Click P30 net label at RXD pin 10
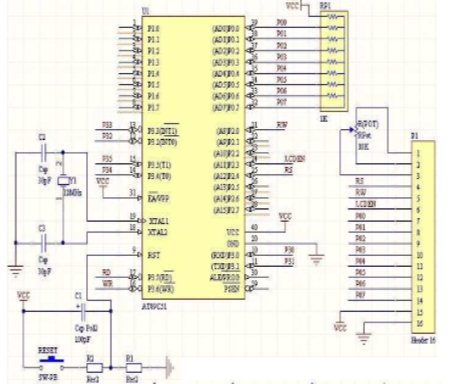Viewport: 457px width, 384px height. [289, 250]
